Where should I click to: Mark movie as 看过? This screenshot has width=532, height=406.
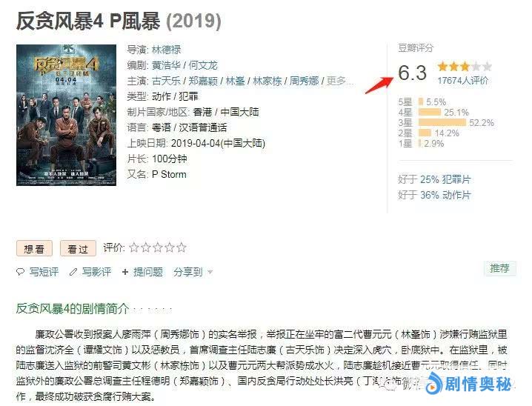click(x=78, y=249)
